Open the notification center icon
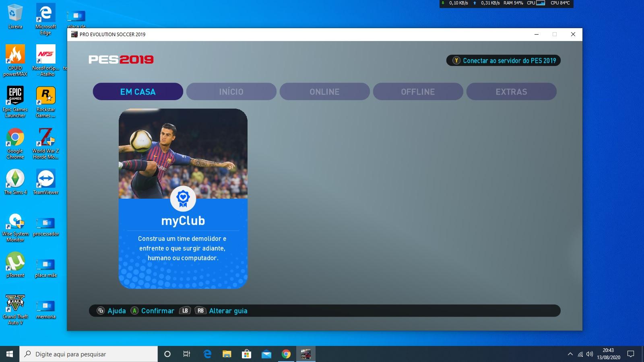This screenshot has width=644, height=362. (x=631, y=354)
